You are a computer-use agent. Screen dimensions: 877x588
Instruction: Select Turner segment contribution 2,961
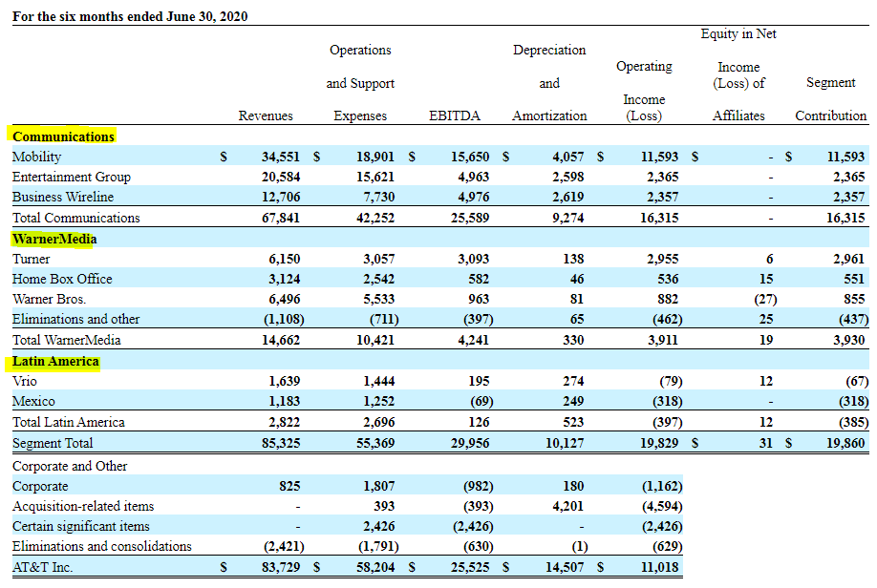tap(849, 259)
